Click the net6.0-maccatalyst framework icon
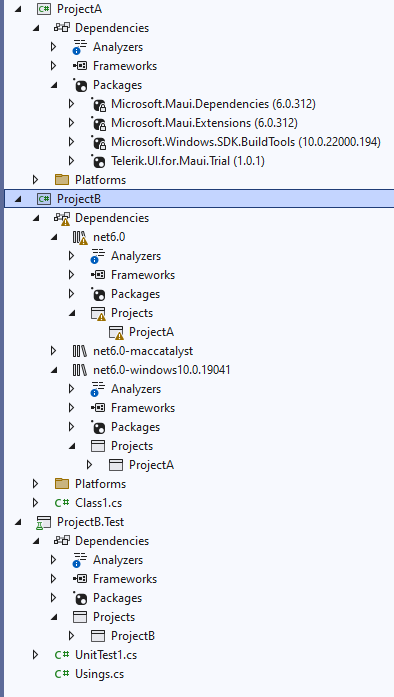The height and width of the screenshot is (697, 394). [80, 351]
